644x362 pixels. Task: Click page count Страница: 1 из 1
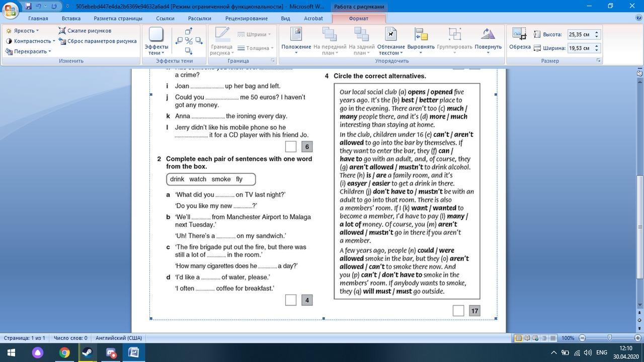(x=25, y=338)
